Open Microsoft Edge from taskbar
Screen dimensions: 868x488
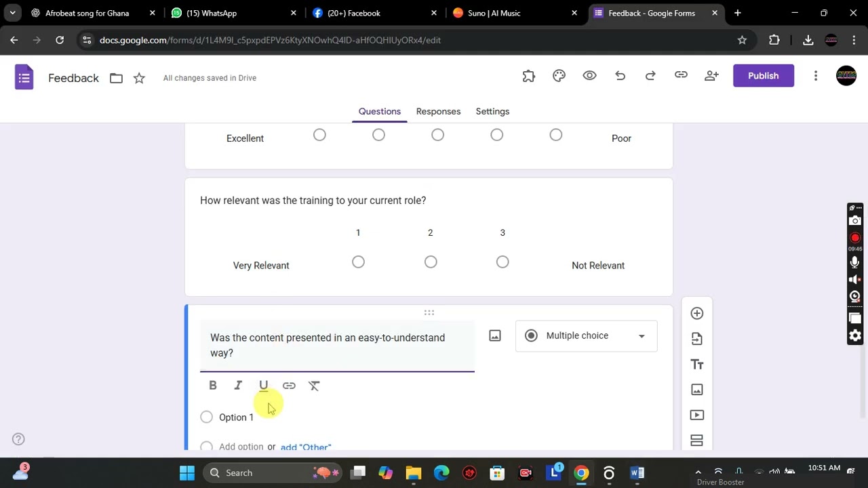coord(441,472)
